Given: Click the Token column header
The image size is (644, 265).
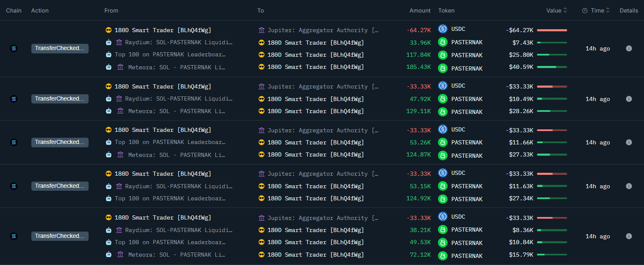Looking at the screenshot, I should point(446,10).
